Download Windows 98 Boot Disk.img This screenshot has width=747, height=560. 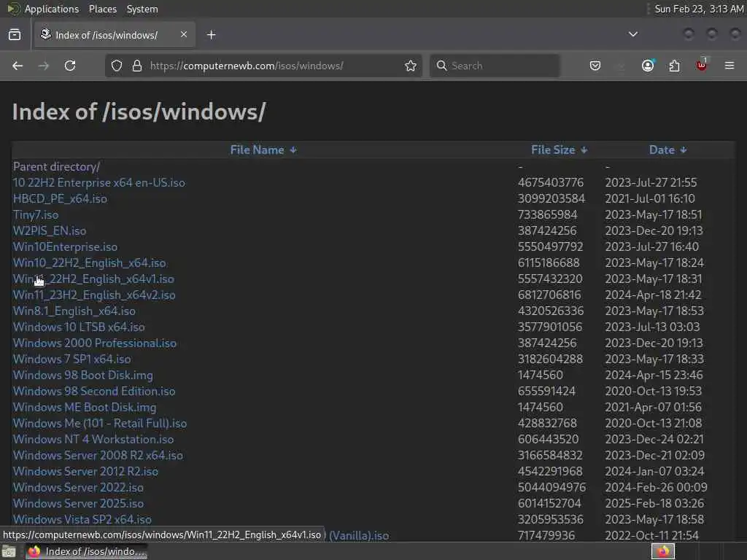(83, 376)
